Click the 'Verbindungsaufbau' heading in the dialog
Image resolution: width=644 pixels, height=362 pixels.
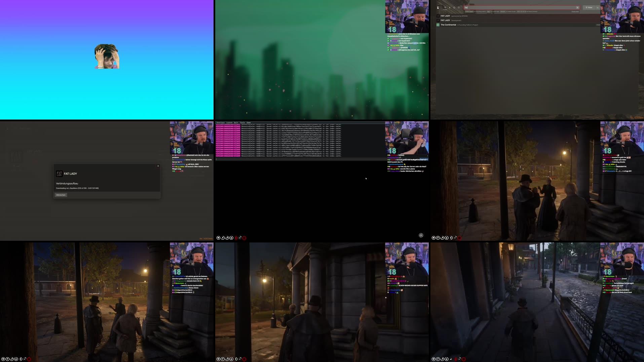tap(67, 184)
